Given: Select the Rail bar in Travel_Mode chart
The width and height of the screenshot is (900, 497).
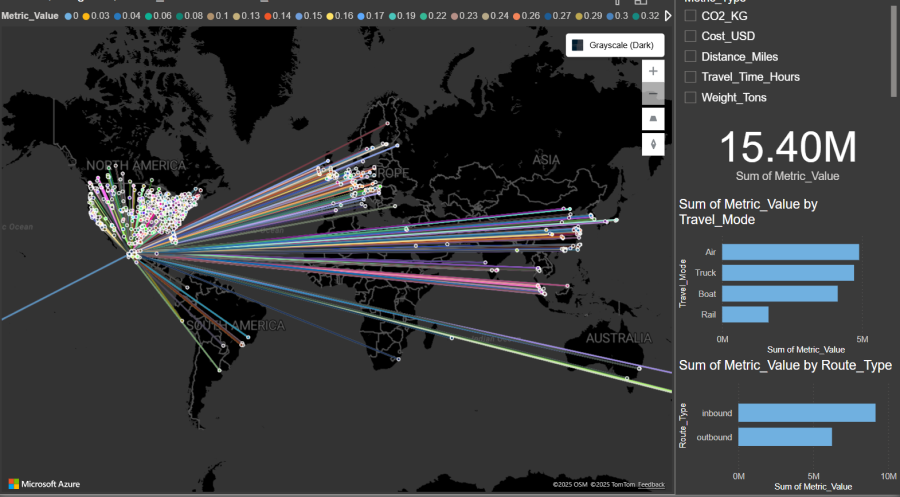Looking at the screenshot, I should [x=745, y=314].
